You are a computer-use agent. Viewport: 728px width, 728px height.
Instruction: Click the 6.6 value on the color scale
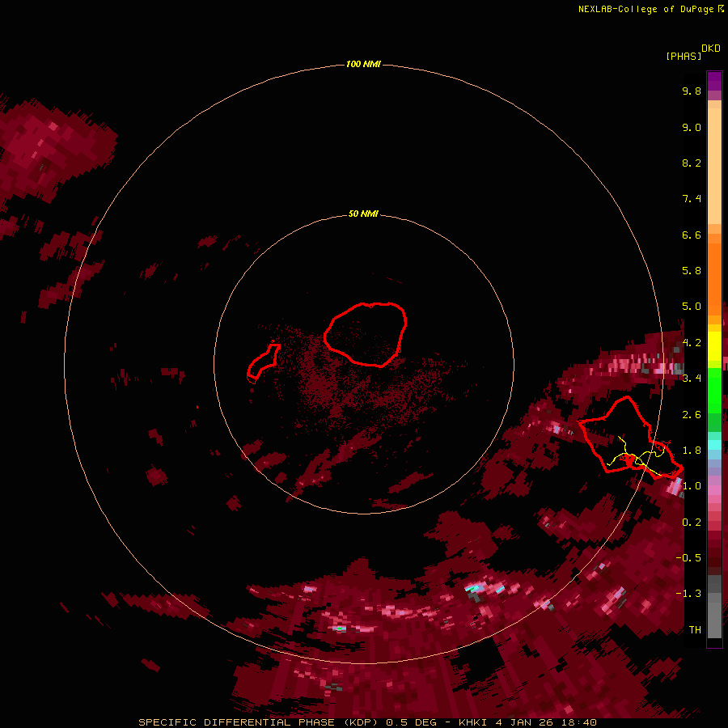coord(692,235)
